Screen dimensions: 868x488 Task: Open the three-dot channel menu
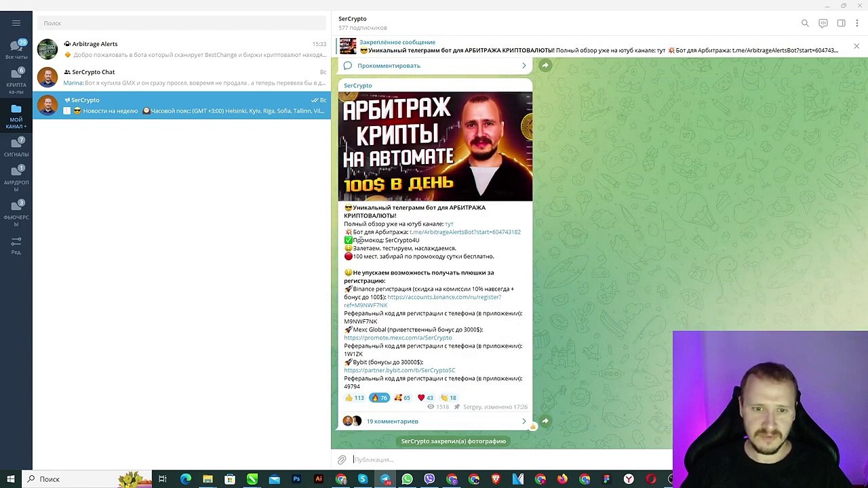pos(857,23)
